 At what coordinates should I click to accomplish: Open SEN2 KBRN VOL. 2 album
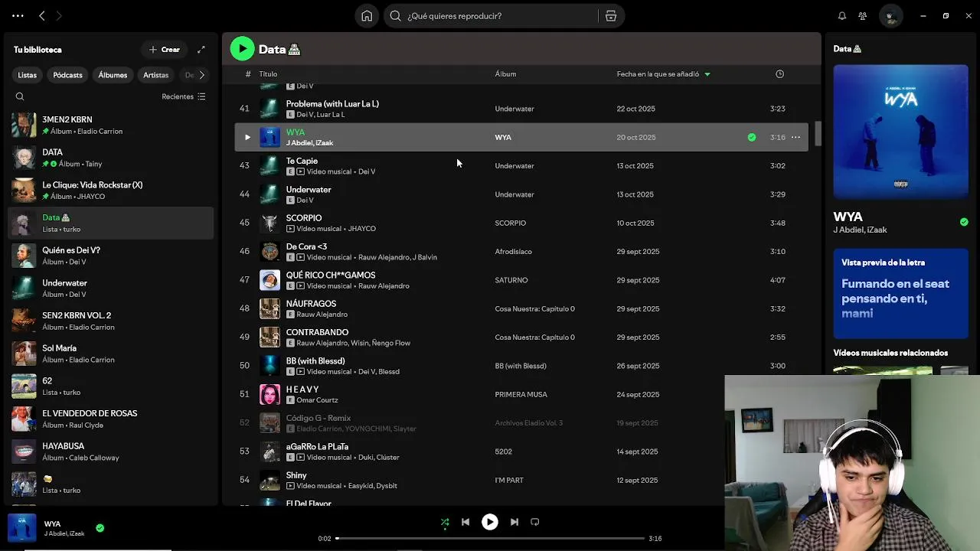[110, 321]
